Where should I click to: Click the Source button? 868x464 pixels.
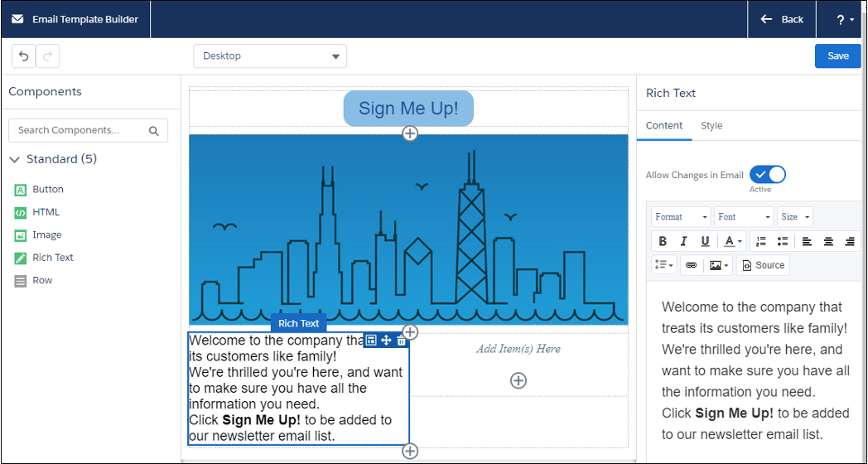click(763, 265)
